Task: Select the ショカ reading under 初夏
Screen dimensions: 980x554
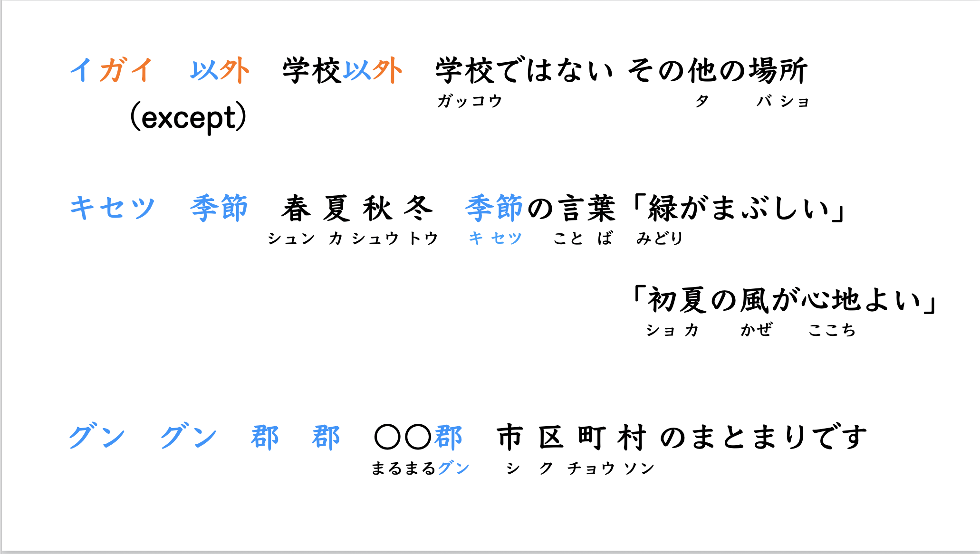Action: 672,330
